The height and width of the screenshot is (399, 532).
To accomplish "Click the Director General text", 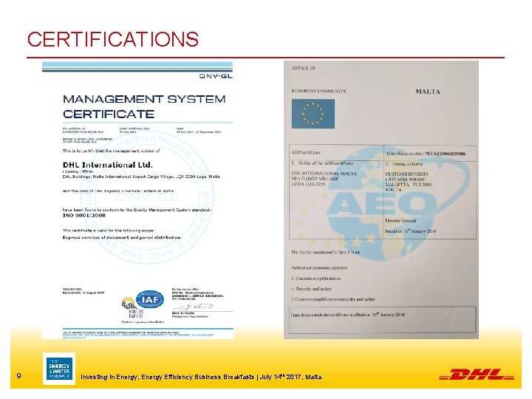I will pos(400,220).
